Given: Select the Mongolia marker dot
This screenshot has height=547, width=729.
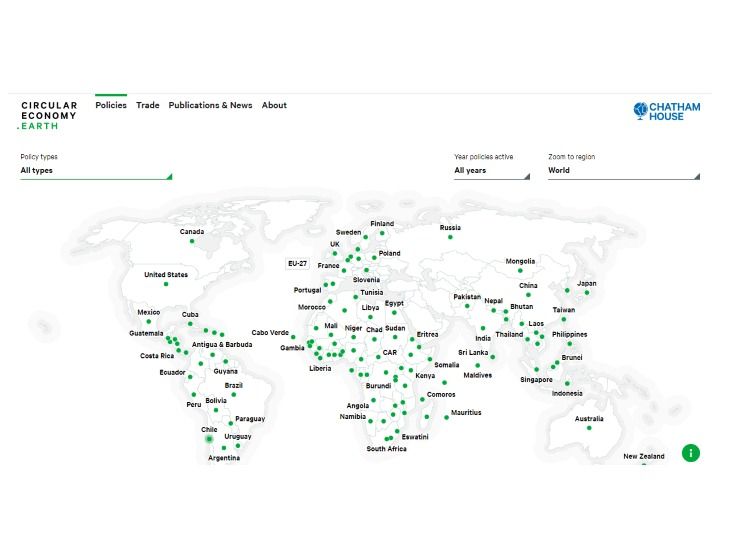Looking at the screenshot, I should pyautogui.click(x=520, y=270).
